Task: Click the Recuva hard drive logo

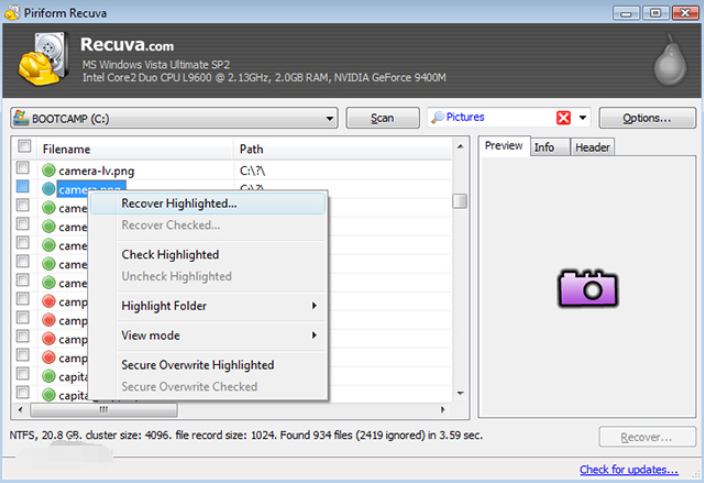Action: (44, 59)
